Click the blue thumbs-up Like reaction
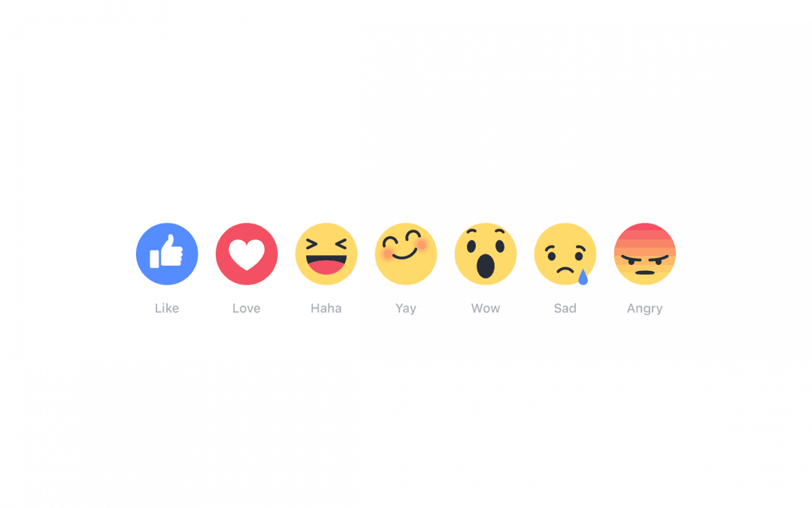812x508 pixels. click(x=167, y=254)
